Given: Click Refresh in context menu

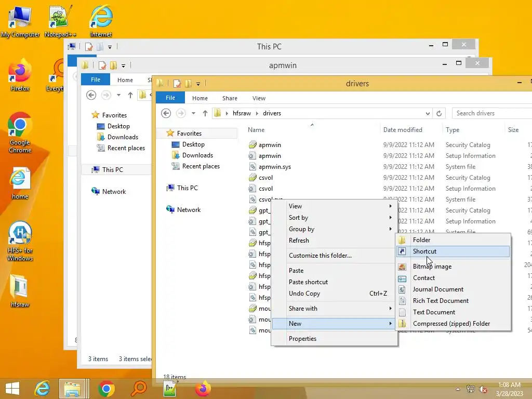Looking at the screenshot, I should (334, 240).
